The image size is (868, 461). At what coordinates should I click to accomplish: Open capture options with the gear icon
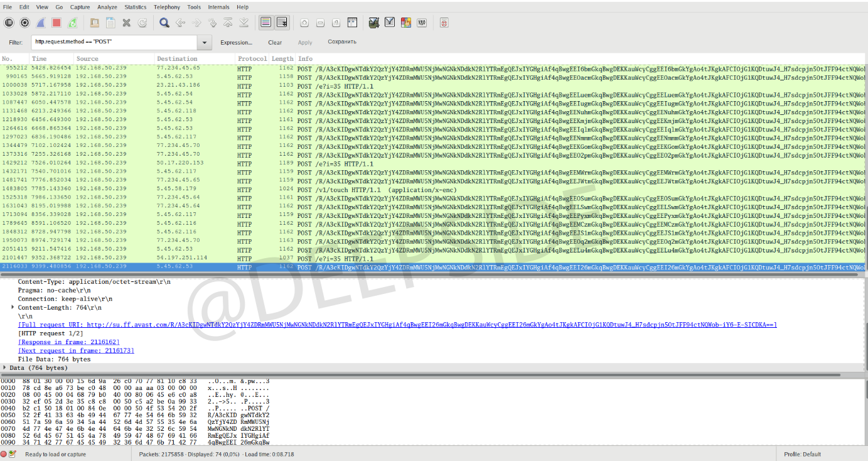[25, 23]
